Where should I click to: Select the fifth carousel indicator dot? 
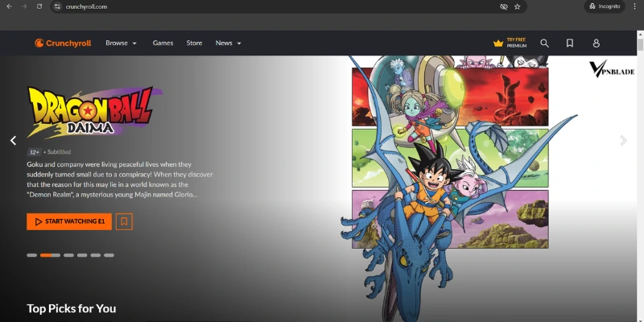(96, 255)
